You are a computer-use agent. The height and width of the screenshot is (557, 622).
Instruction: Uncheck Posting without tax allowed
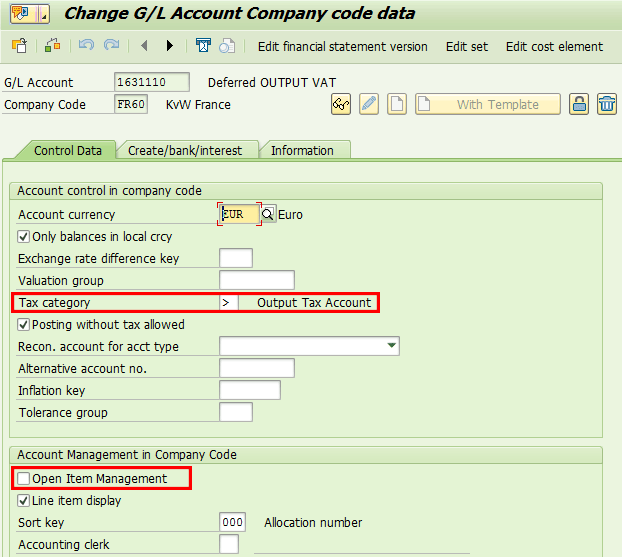point(25,325)
